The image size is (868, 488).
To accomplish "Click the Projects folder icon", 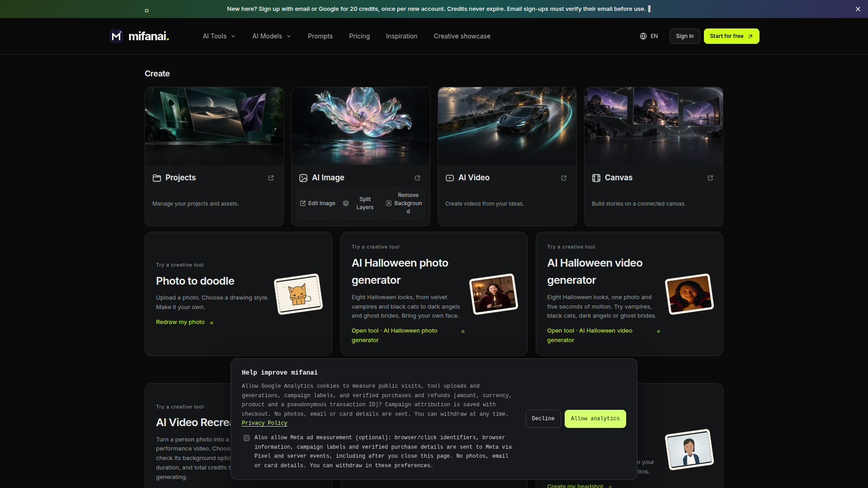I will (157, 178).
